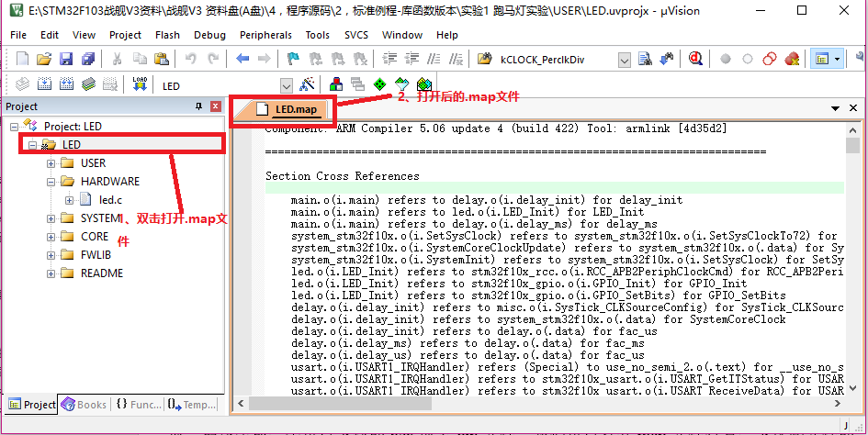Indent selected lines via Indent icon
The width and height of the screenshot is (868, 435).
(x=390, y=59)
